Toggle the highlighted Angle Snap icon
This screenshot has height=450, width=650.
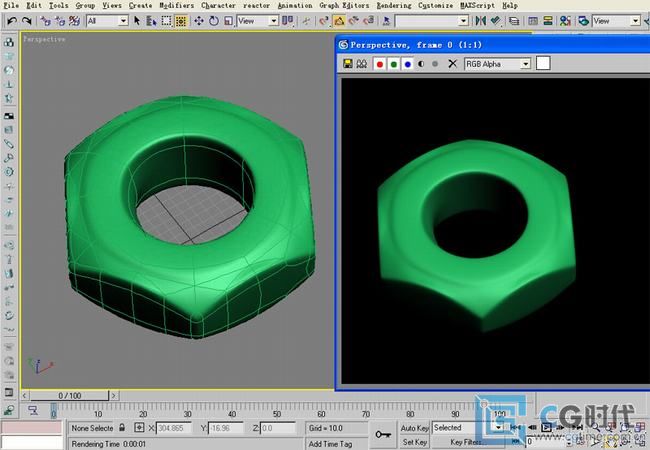[x=339, y=21]
